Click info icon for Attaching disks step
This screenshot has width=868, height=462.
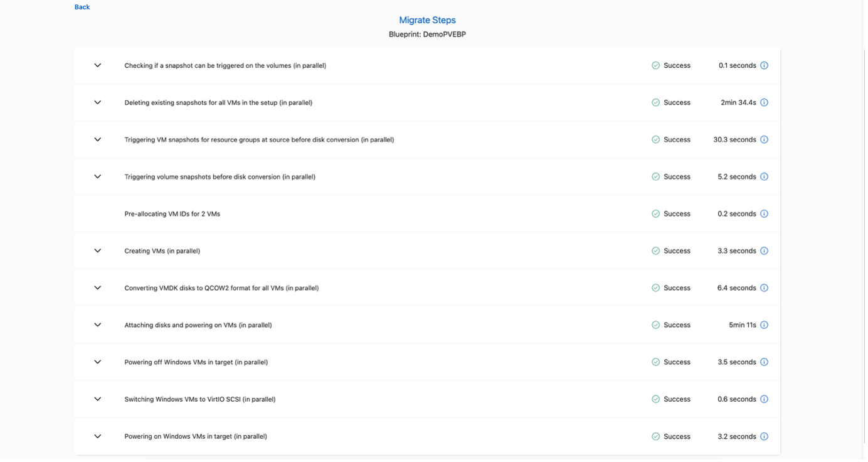(x=764, y=325)
